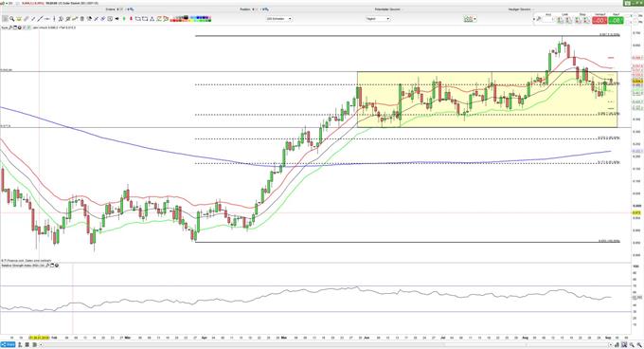Pick a color from the color palette
Viewport: 644px width, 349px height.
click(190, 19)
